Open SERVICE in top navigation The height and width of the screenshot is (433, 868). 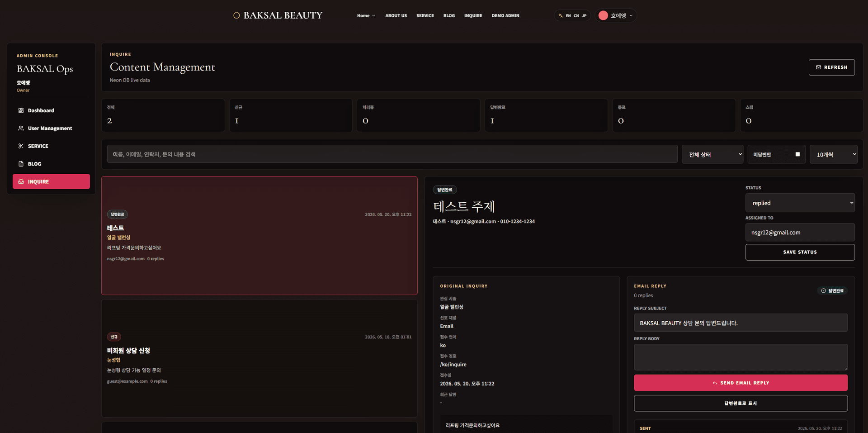pos(425,16)
